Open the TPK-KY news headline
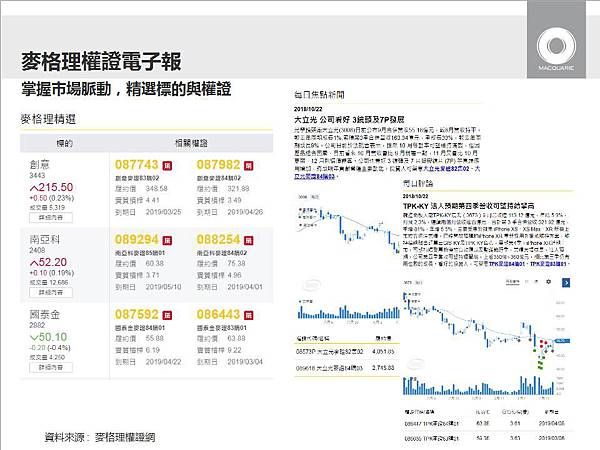Screen dimensions: 600x450 pyautogui.click(x=468, y=206)
